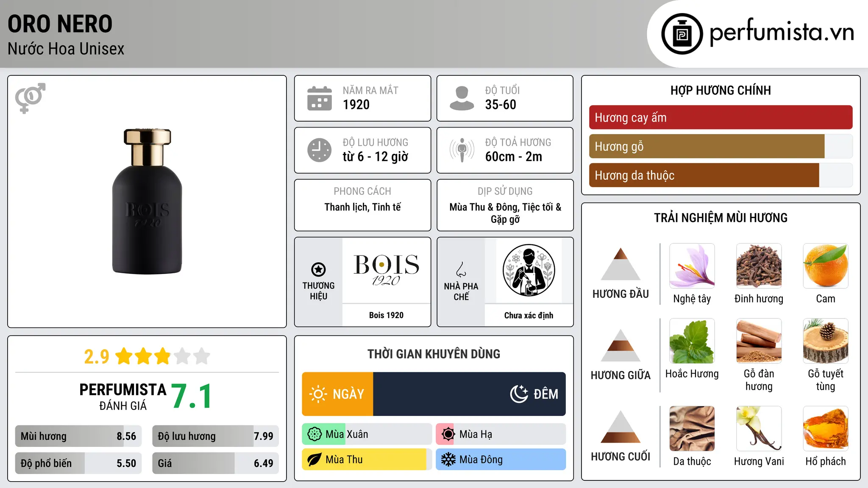Select the Hương Vani vanilla image
Screen dimensions: 868x488
point(759,429)
